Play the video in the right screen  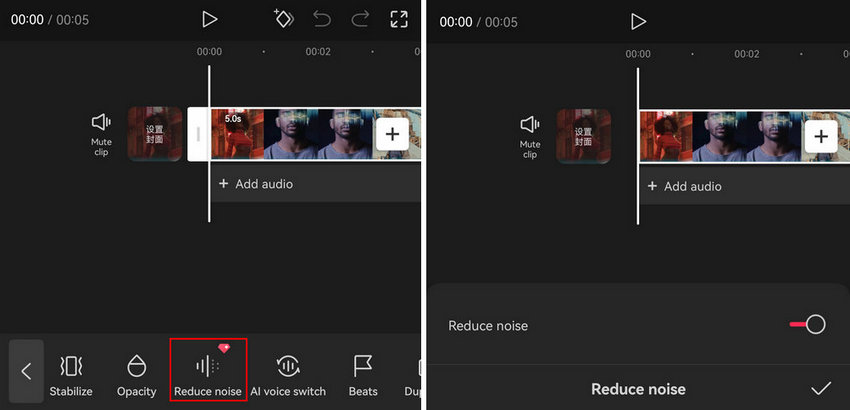click(x=639, y=22)
